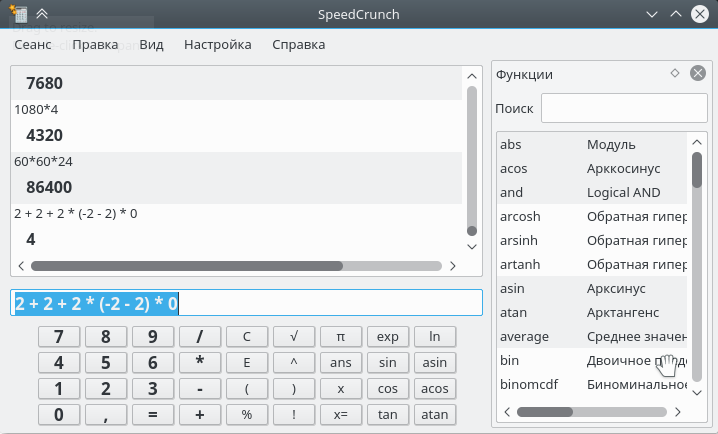The image size is (718, 434).
Task: Click the exp function key
Action: pyautogui.click(x=388, y=336)
